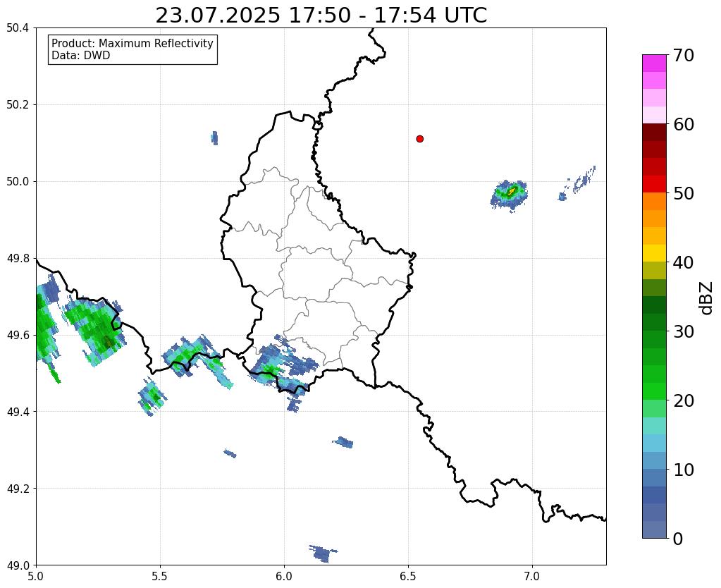Click the x-axis label "7.0"

click(x=533, y=576)
